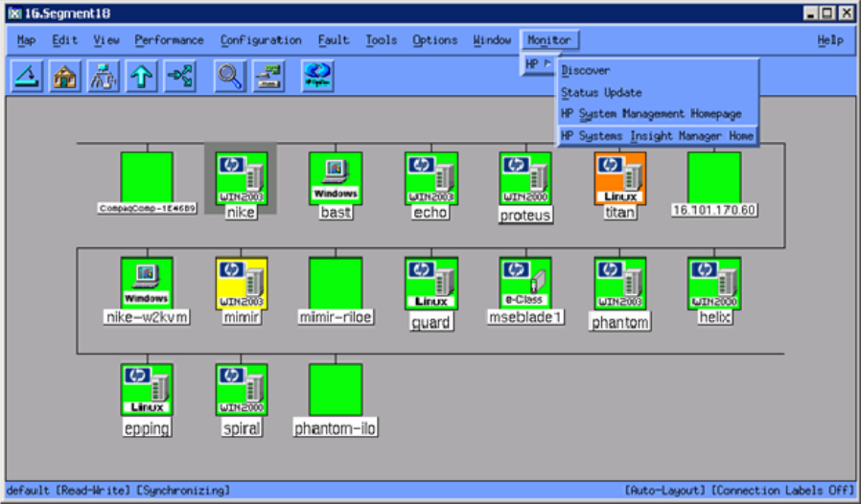Click the Close Submap toolbar icon
Viewport: 861px width, 504px height.
point(26,76)
